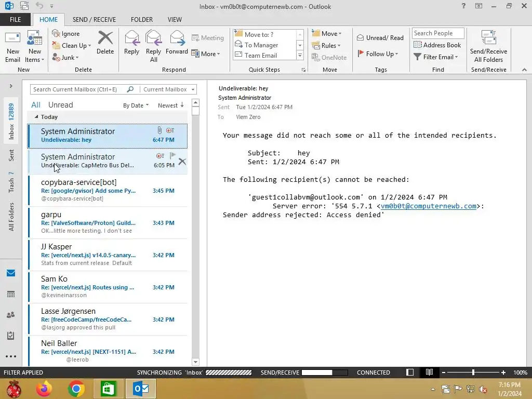Open the email from garpu

(108, 222)
